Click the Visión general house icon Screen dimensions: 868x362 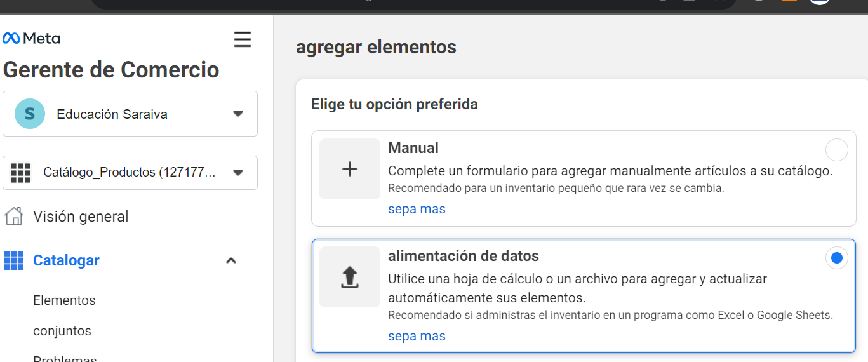[14, 217]
